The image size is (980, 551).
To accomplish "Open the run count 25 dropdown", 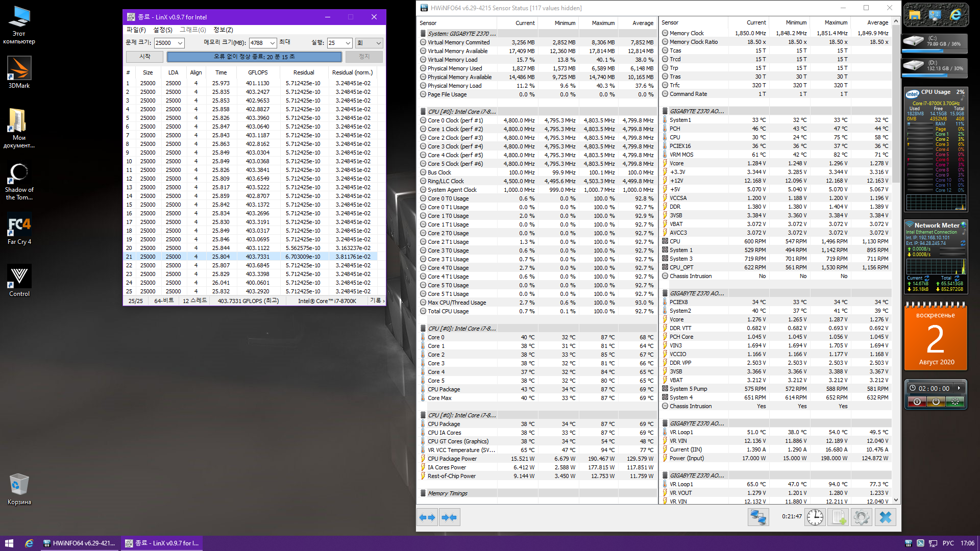I will click(348, 43).
